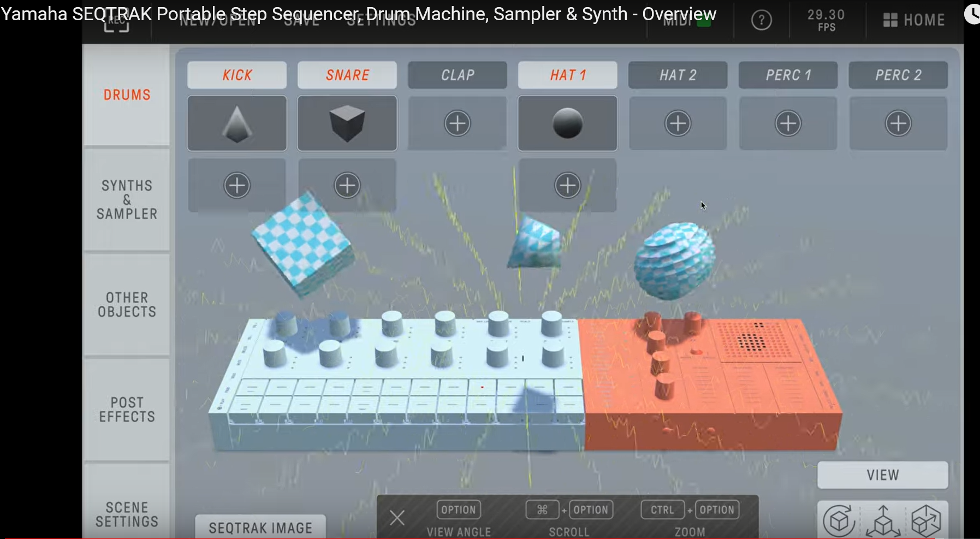Click the 29.30 FPS readout
This screenshot has width=980, height=539.
coord(826,20)
